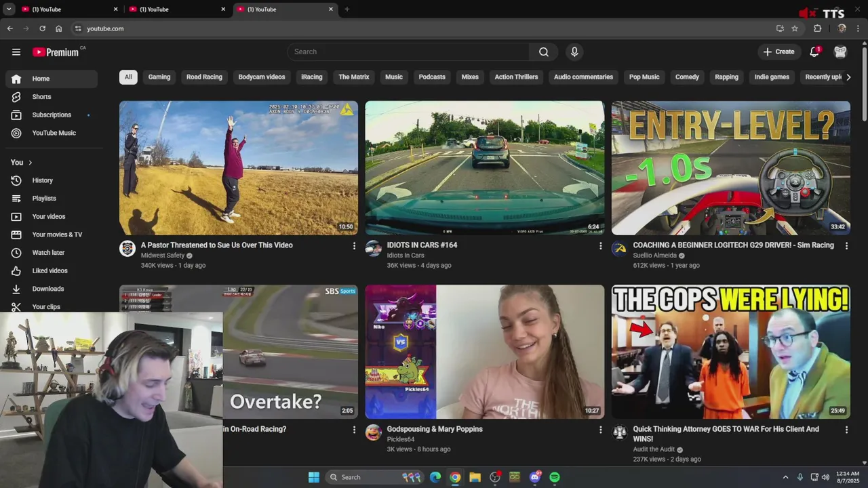Click the search magnifier button

click(544, 52)
